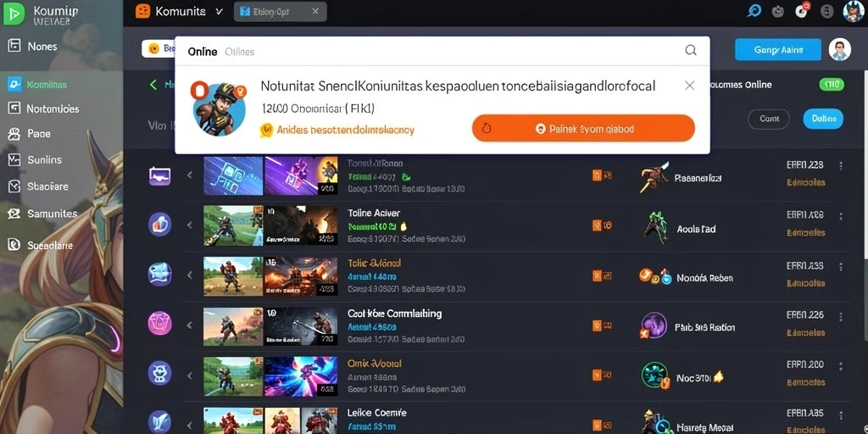Click the blue Gonpr Aaine button
The image size is (868, 434).
point(778,49)
